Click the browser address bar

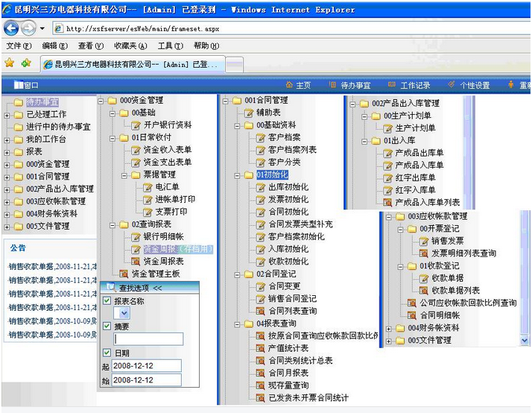point(292,28)
